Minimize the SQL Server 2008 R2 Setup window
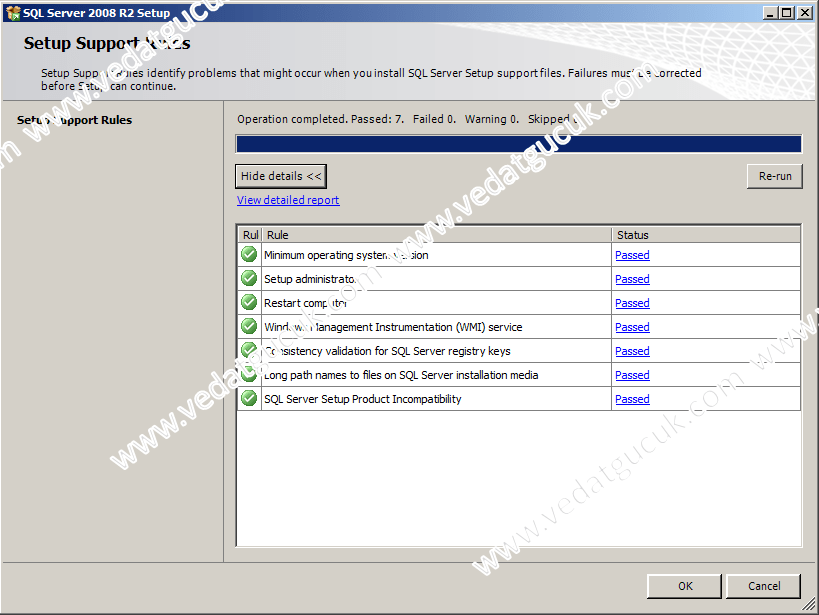 pos(769,13)
